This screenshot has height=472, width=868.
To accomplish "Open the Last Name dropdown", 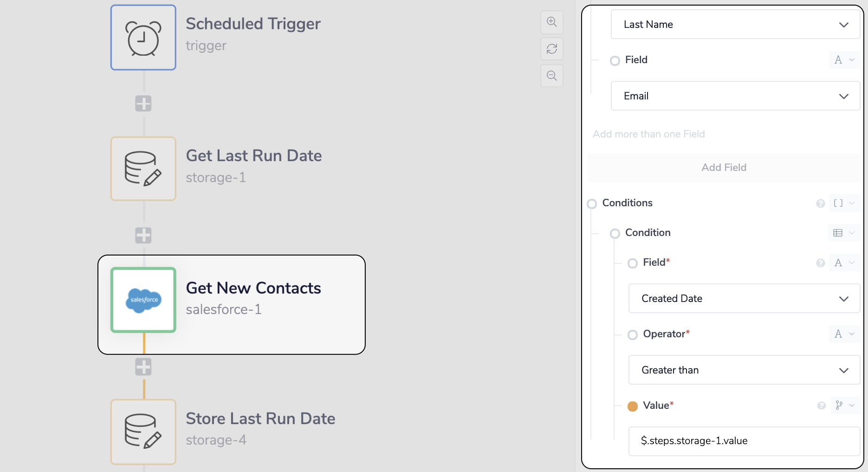I will tap(735, 24).
